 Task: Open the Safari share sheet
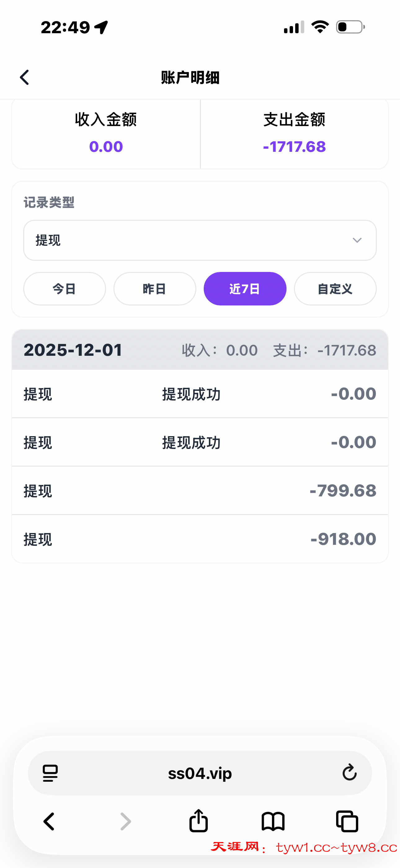[199, 821]
